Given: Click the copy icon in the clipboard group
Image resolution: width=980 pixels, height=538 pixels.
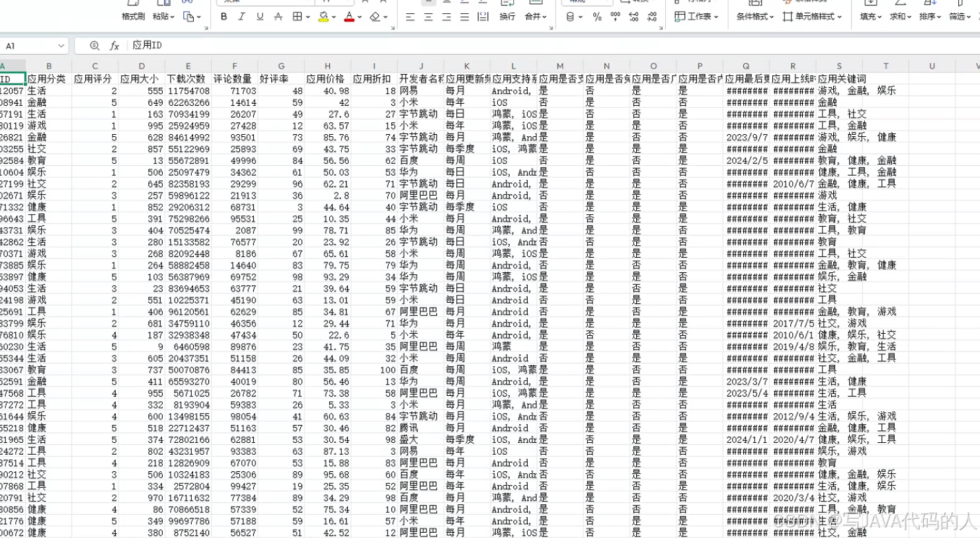Looking at the screenshot, I should 188,17.
